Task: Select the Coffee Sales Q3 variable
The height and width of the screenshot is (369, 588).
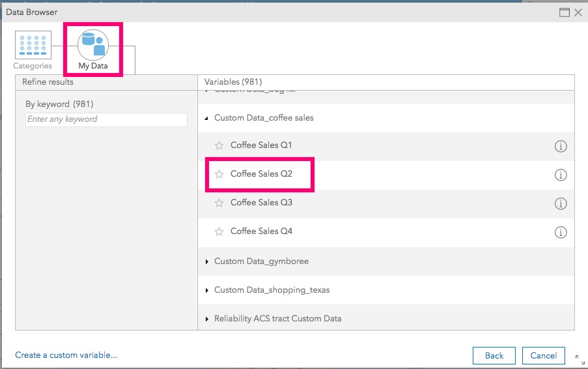Action: coord(261,203)
